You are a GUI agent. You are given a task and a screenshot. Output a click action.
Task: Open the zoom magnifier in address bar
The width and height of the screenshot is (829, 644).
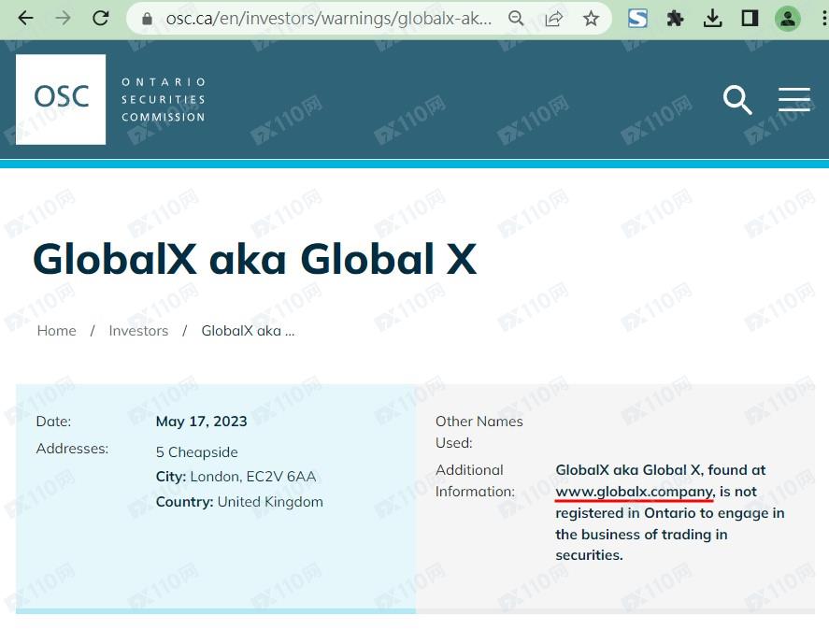(516, 19)
